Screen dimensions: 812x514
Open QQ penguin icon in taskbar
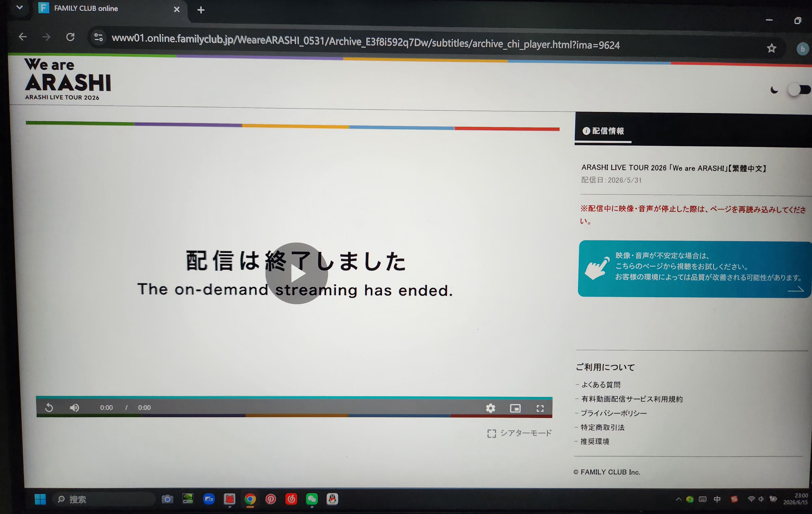pos(332,499)
